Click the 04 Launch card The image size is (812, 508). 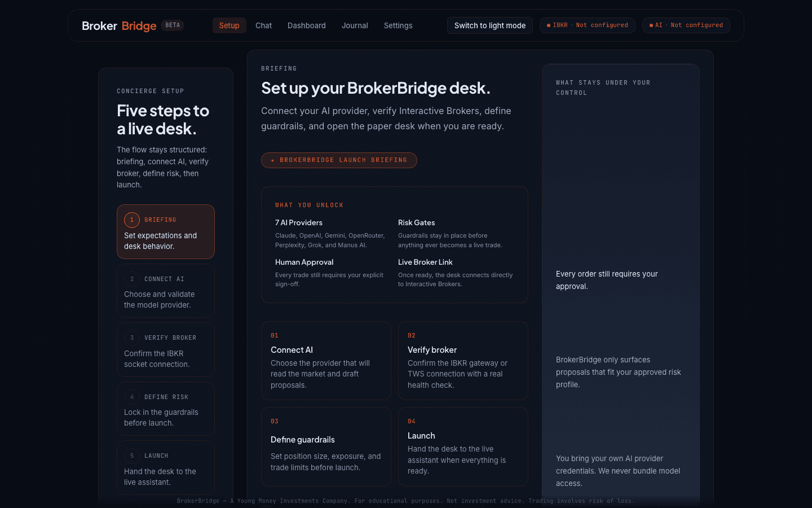pos(463,446)
